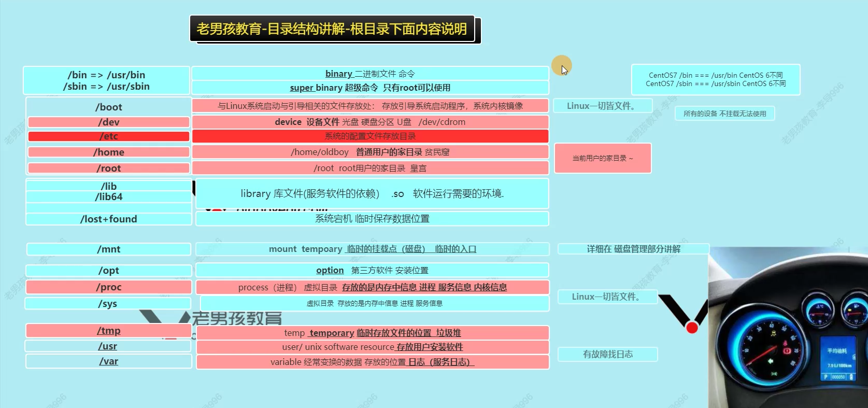Click the /dev directory label box
Screen dimensions: 868x408
109,122
